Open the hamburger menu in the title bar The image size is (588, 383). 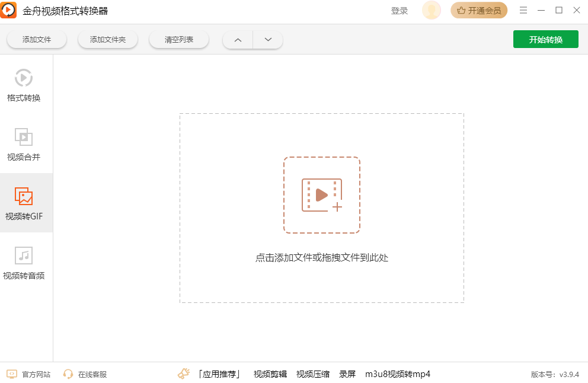[523, 10]
